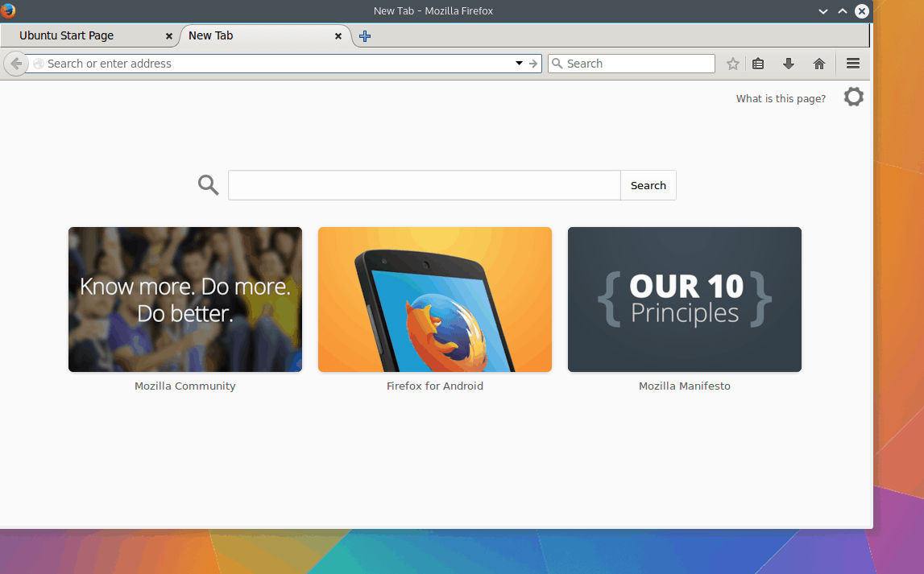Click the Firefox icon in title bar
924x574 pixels.
(8, 10)
